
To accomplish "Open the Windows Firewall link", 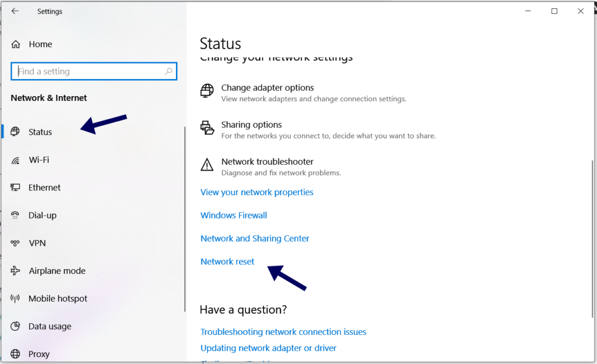I will (233, 215).
